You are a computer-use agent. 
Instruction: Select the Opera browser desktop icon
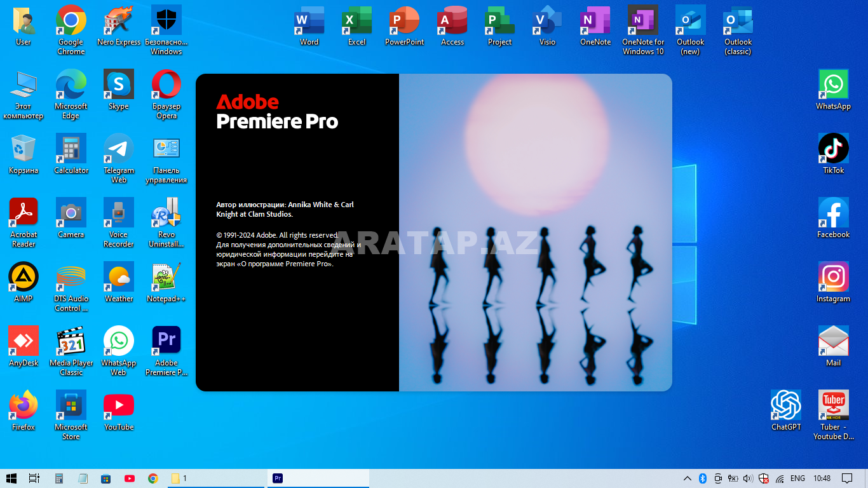click(166, 94)
